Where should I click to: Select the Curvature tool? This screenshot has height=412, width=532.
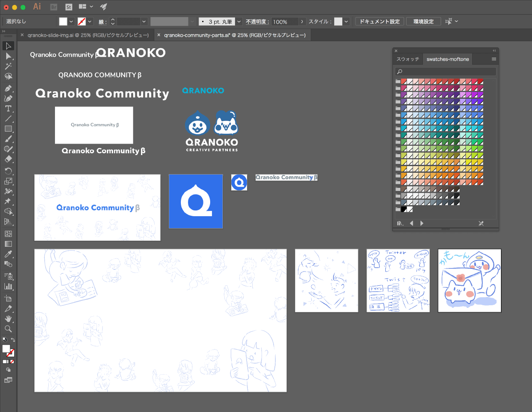click(x=8, y=98)
